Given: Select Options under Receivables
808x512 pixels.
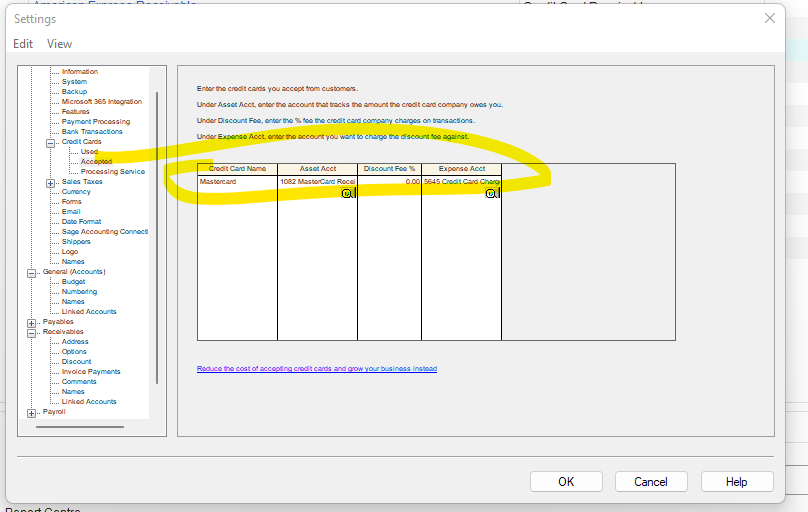Looking at the screenshot, I should [x=74, y=352].
